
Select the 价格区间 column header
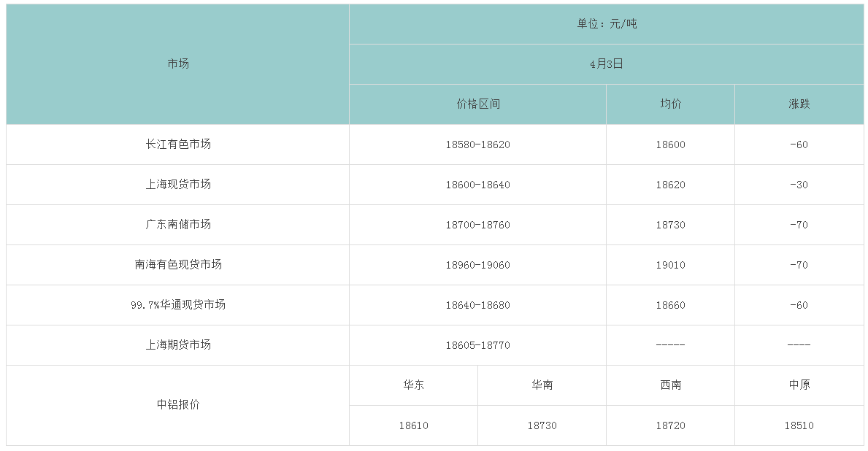point(477,104)
